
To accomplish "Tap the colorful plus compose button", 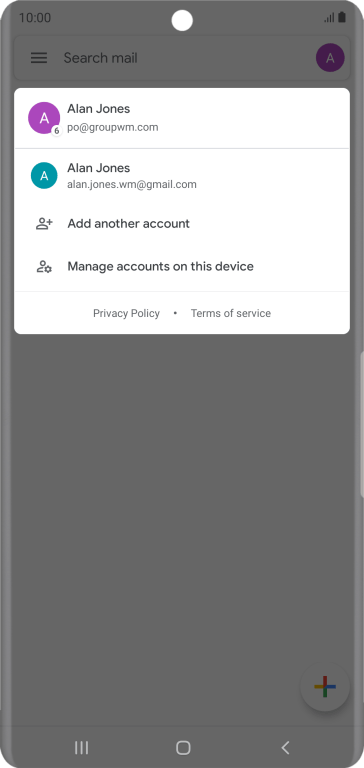I will point(325,686).
